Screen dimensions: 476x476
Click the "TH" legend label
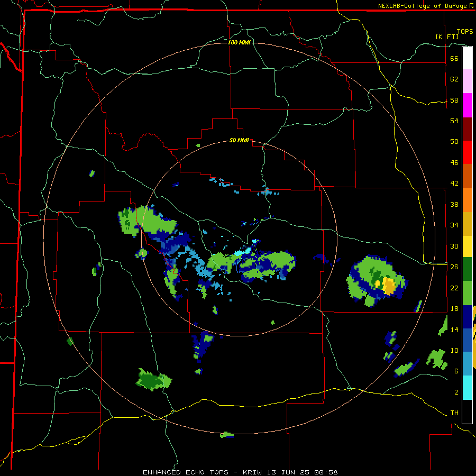[454, 413]
